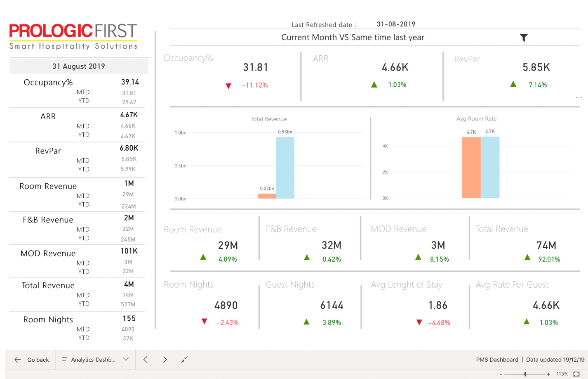
Task: Click the 29.67 Occupancy% YTD value
Action: coord(129,102)
